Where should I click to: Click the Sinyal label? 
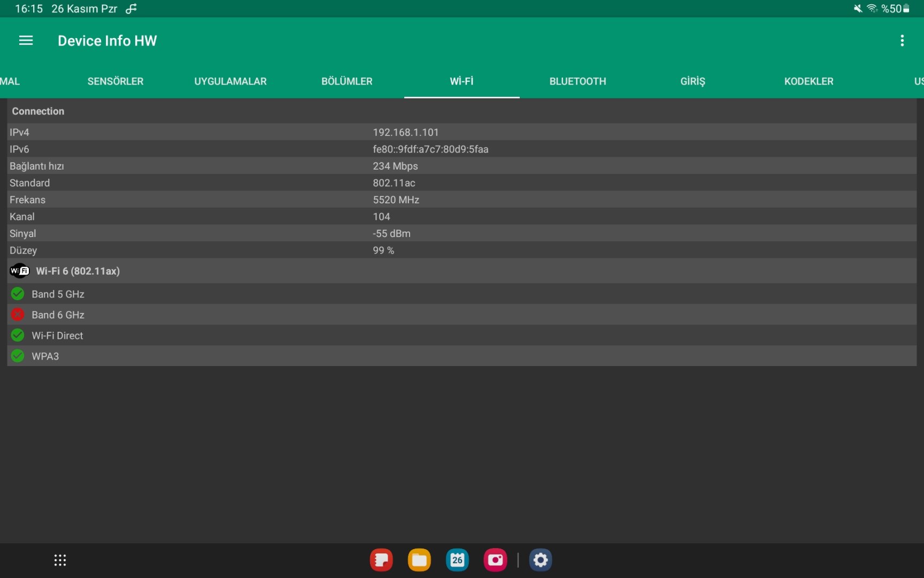point(23,234)
